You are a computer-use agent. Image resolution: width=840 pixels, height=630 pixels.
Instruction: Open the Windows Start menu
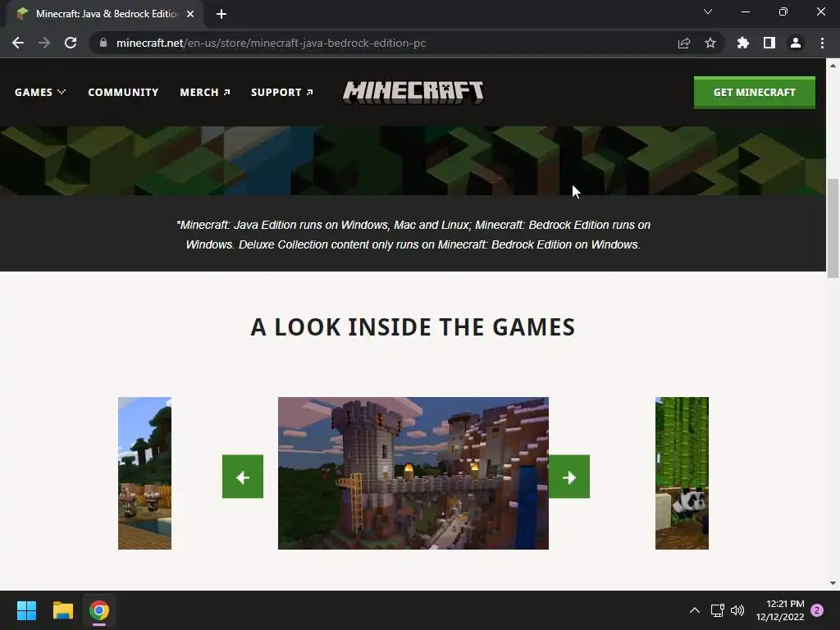pos(26,610)
